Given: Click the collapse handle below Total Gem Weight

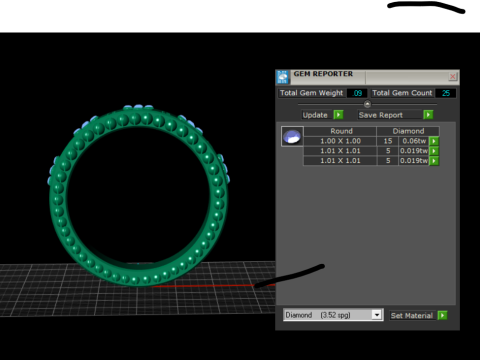Looking at the screenshot, I should point(367,104).
